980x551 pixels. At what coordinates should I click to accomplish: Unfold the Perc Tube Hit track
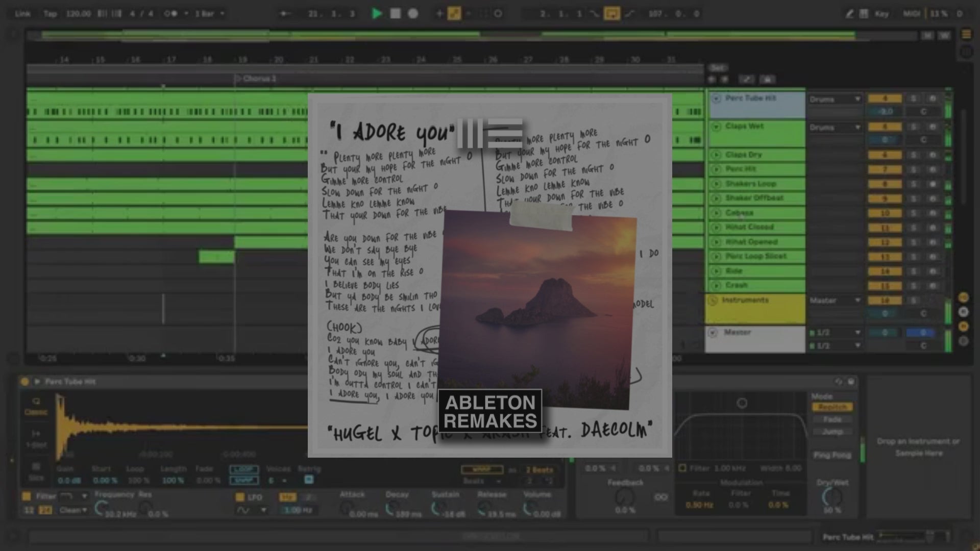pos(716,98)
